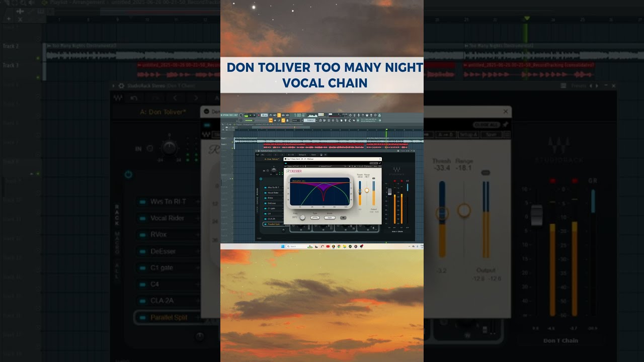
Task: Select the C4 slot in the sharp inset rack
Action: click(273, 214)
